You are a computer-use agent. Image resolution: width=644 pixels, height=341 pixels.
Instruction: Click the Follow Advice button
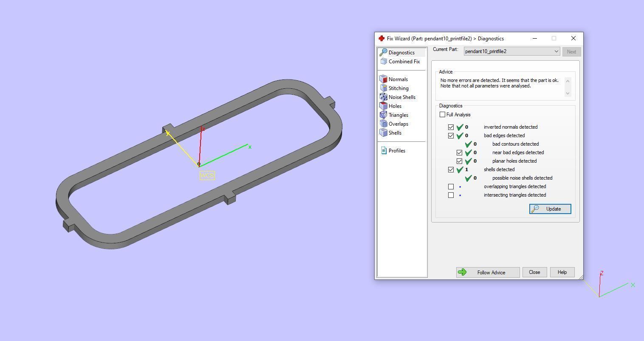488,272
